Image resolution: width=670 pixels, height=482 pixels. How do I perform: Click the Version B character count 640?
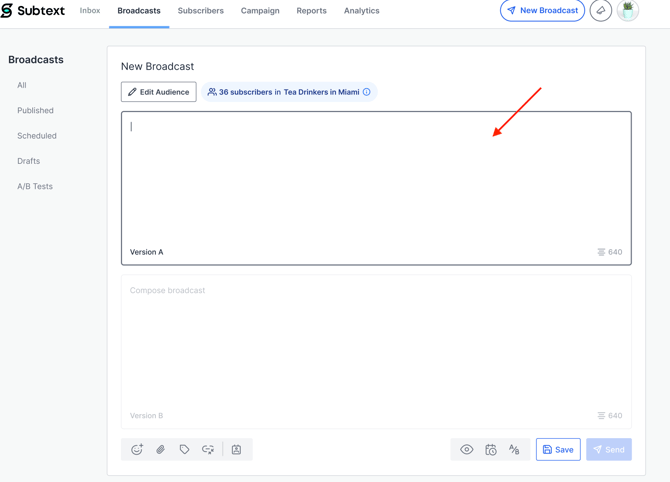click(x=610, y=416)
